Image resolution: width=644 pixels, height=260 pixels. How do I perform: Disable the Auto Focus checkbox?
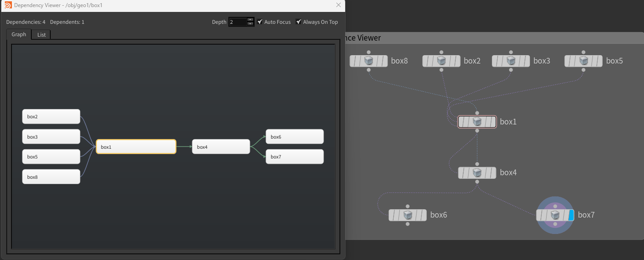tap(260, 22)
